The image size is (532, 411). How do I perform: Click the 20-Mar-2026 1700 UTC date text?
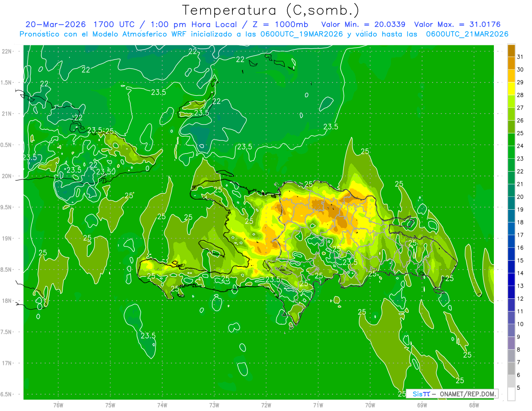[x=81, y=24]
